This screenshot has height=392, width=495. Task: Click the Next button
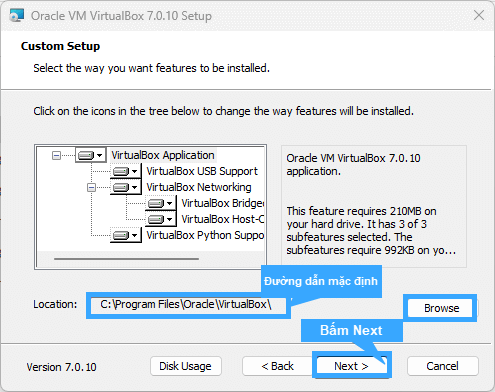click(351, 366)
